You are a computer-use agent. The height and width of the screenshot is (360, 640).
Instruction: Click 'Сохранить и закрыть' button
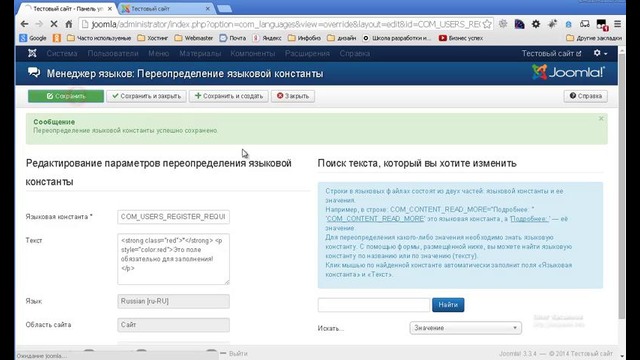click(x=146, y=96)
